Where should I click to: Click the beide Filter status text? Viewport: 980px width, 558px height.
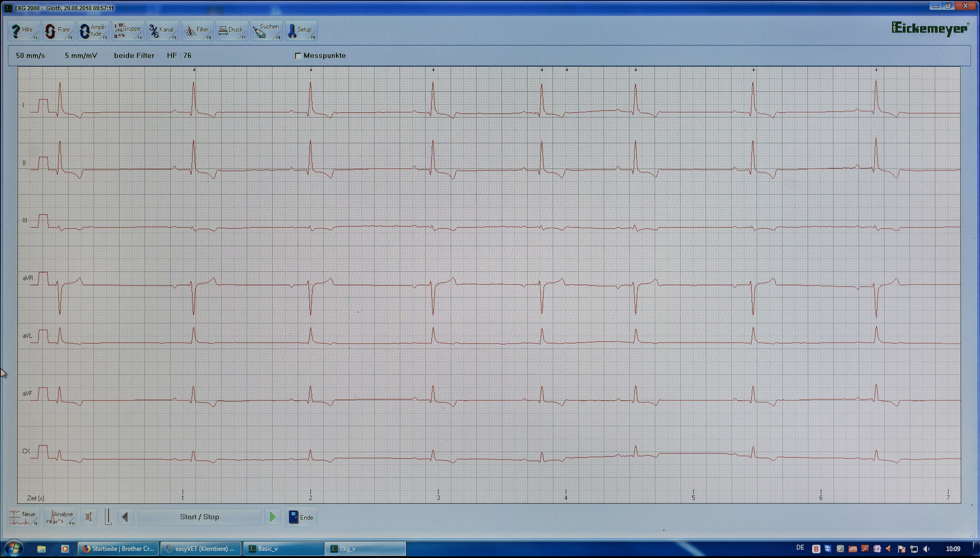pos(134,56)
